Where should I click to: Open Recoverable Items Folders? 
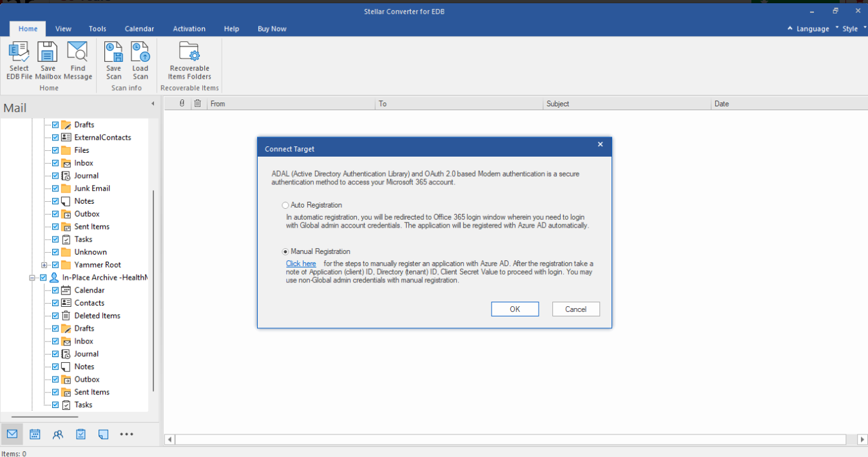[x=189, y=53]
